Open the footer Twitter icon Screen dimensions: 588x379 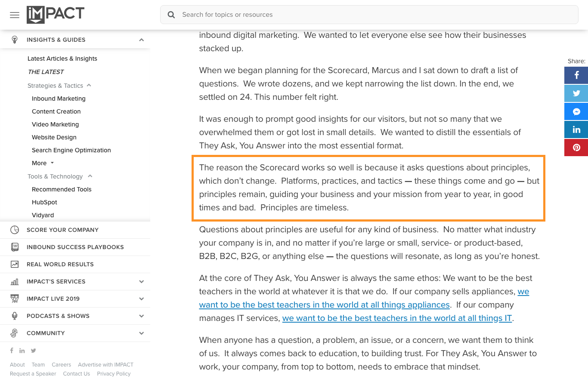coord(33,351)
